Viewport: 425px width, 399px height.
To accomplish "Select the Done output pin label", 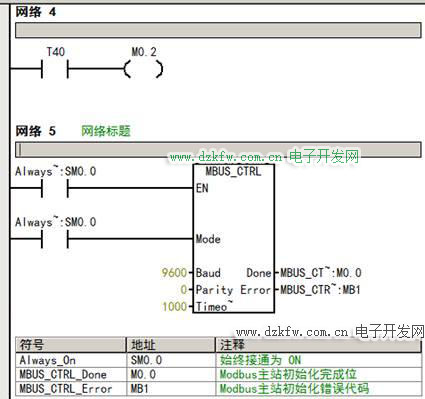I will [x=259, y=273].
